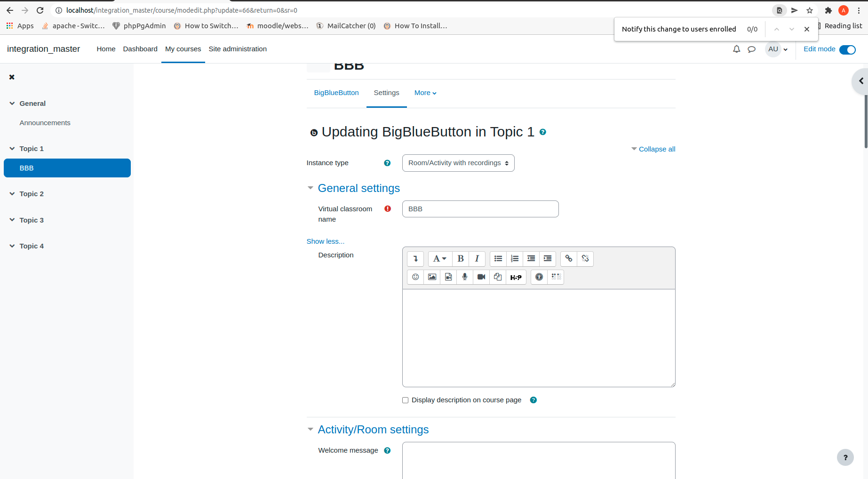Expand Topic 2 in course index

point(12,194)
